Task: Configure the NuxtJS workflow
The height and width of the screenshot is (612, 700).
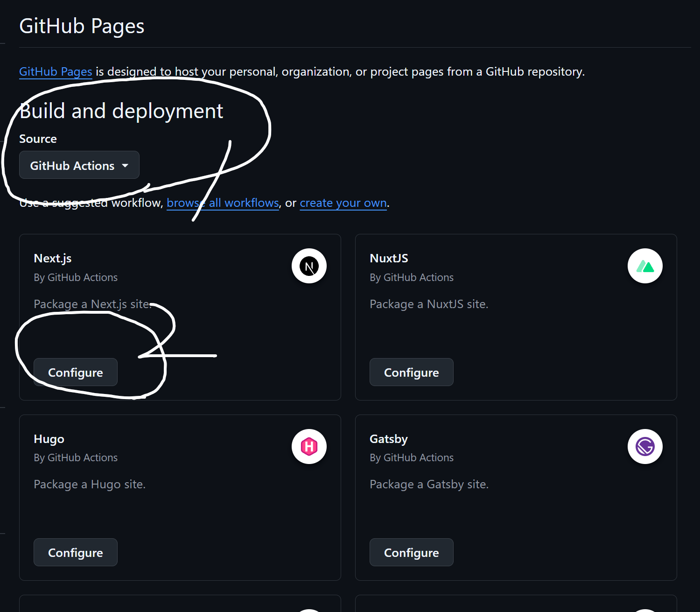Action: [x=411, y=372]
